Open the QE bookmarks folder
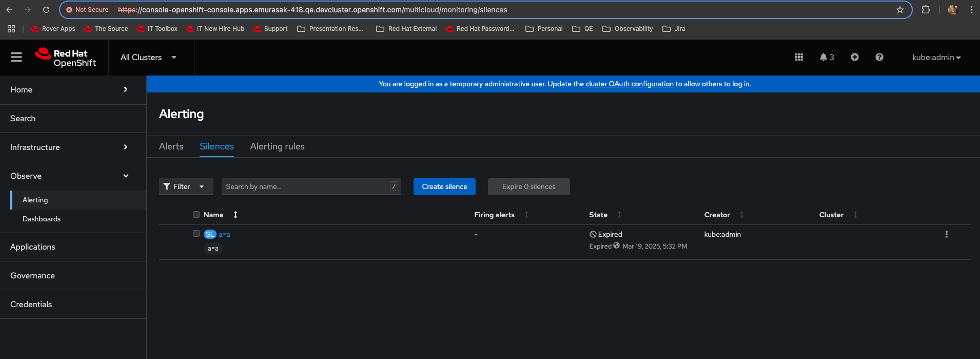This screenshot has width=980, height=359. click(x=582, y=29)
